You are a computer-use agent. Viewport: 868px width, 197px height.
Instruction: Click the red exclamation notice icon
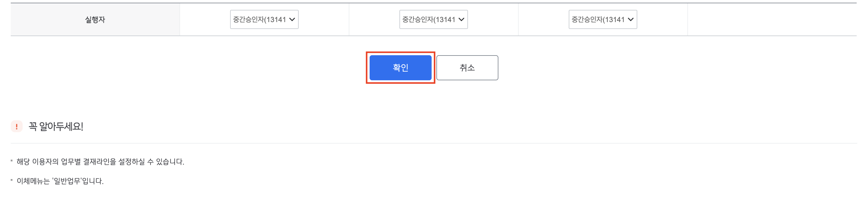pyautogui.click(x=16, y=127)
